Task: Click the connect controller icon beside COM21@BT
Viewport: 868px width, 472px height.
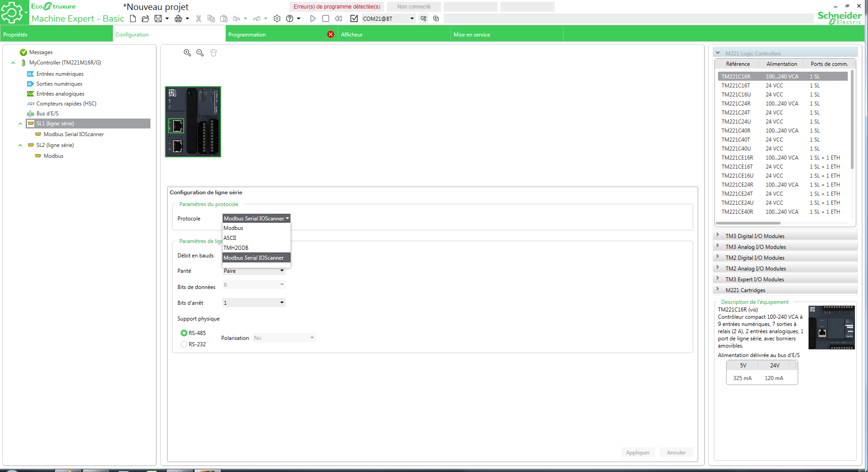Action: tap(423, 18)
